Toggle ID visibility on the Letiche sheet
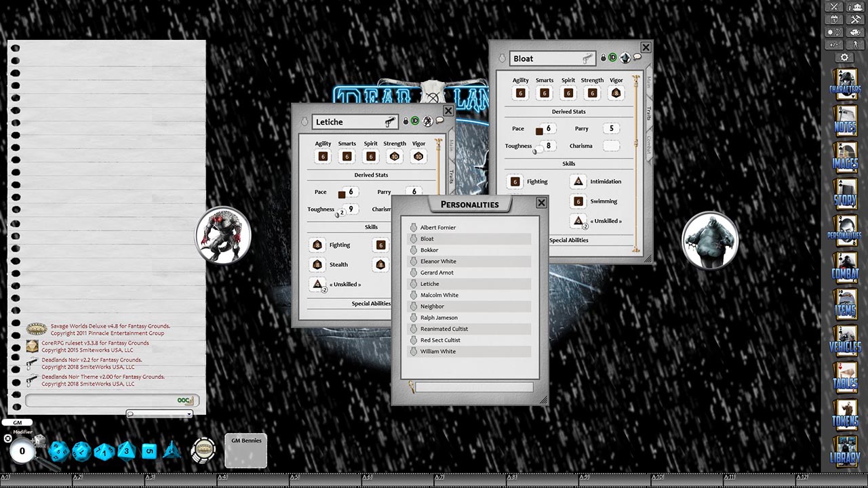 tap(414, 121)
